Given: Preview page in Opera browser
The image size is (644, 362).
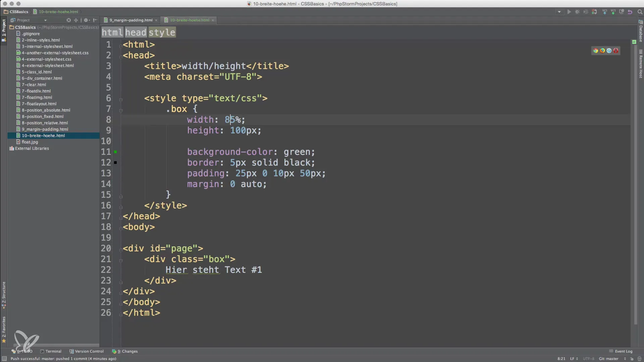Looking at the screenshot, I should pyautogui.click(x=616, y=51).
